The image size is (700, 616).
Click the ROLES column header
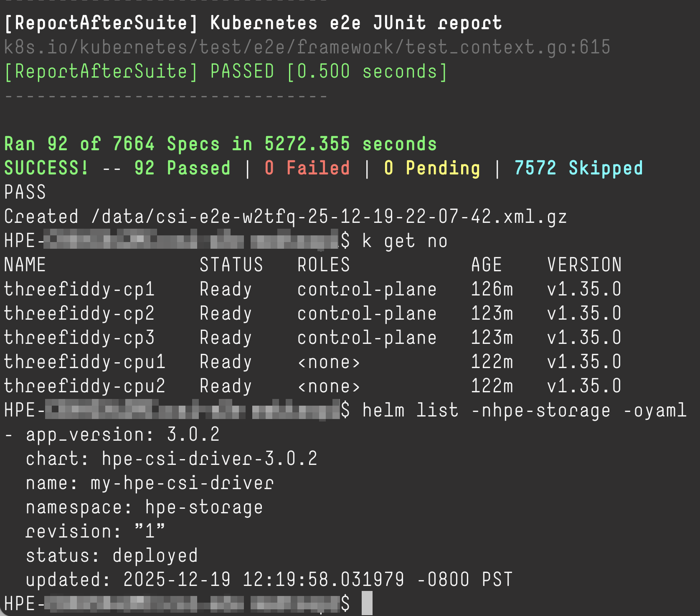pyautogui.click(x=324, y=265)
